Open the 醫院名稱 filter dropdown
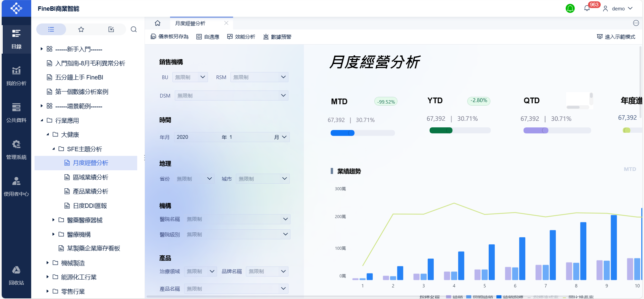The image size is (644, 299). click(237, 219)
